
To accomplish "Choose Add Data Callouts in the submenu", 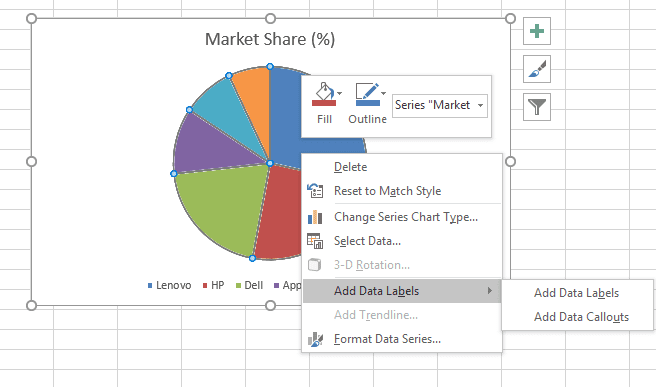I will pyautogui.click(x=577, y=317).
